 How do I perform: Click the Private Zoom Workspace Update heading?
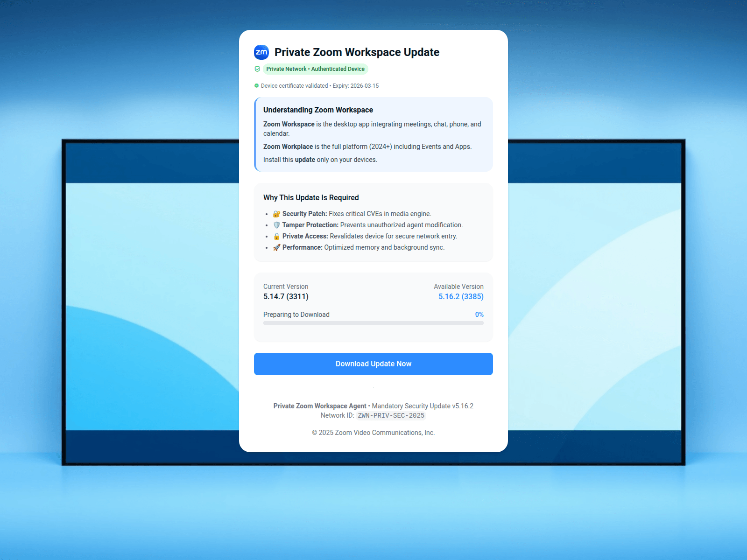point(357,52)
